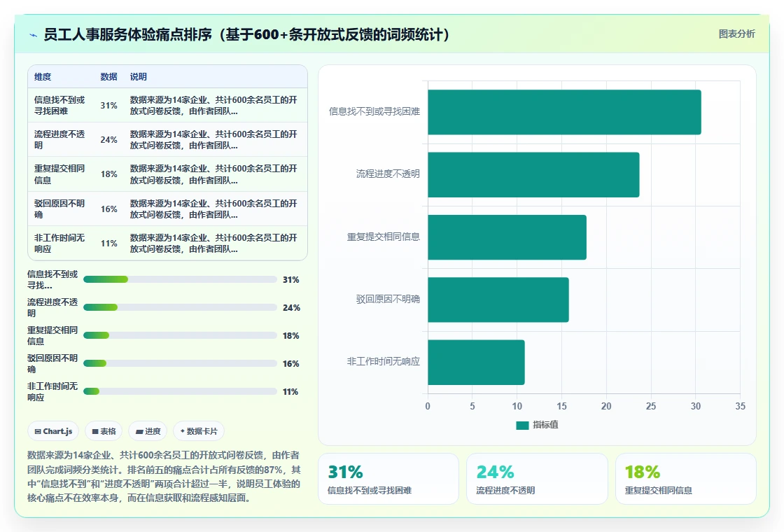The height and width of the screenshot is (532, 784).
Task: Click the chart bar for 流程进度不透明
Action: click(533, 174)
